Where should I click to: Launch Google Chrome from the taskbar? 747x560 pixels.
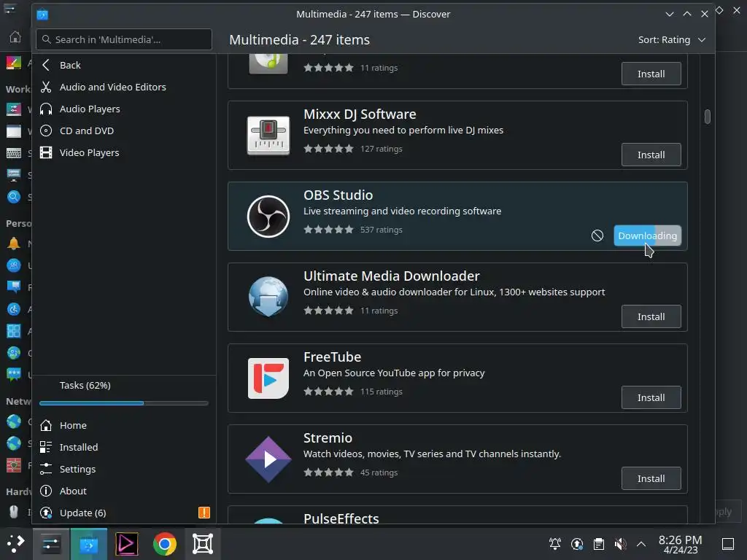click(x=164, y=544)
